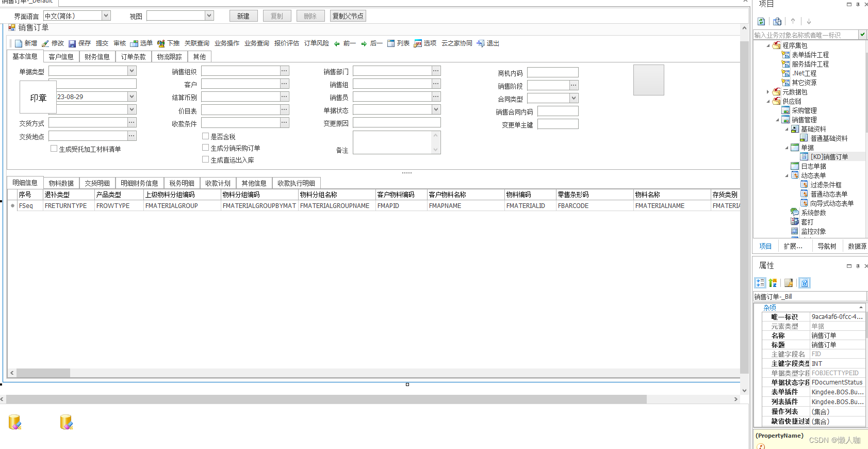The height and width of the screenshot is (449, 868).
Task: Click the 监控对象 grid icon
Action: tap(795, 231)
